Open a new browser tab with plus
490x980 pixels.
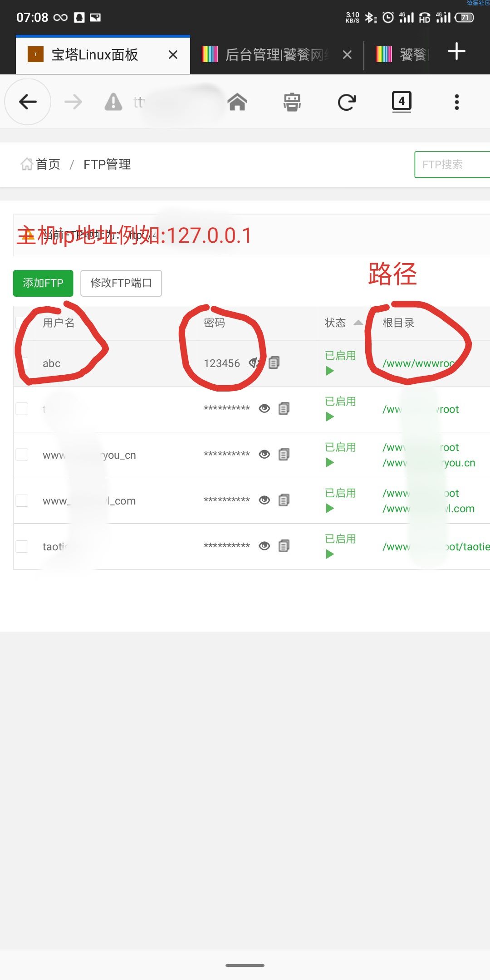point(456,51)
